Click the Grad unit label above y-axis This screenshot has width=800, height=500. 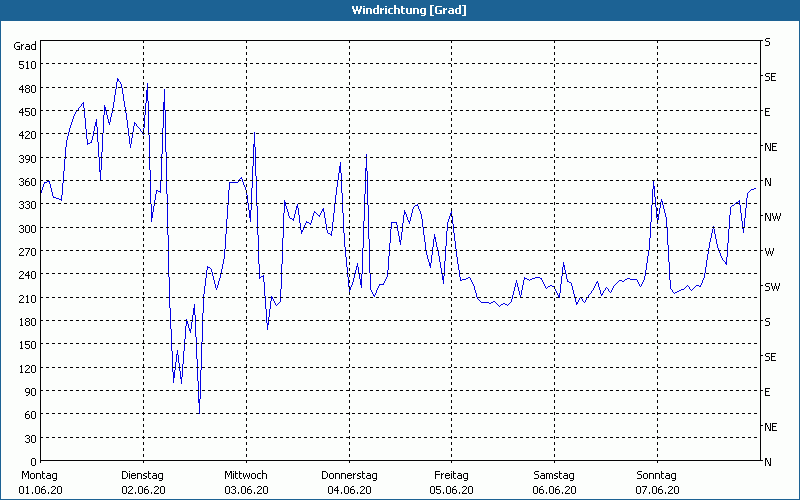point(25,46)
